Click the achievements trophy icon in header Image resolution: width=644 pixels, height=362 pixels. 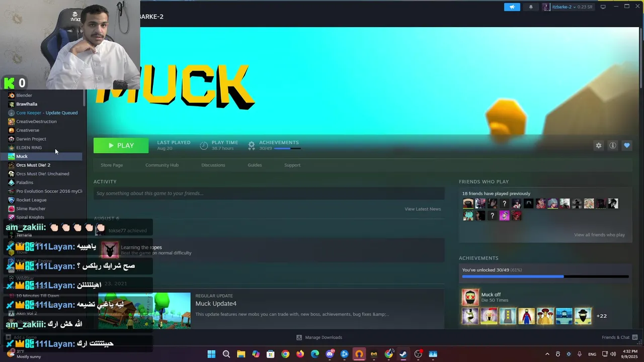(x=252, y=146)
